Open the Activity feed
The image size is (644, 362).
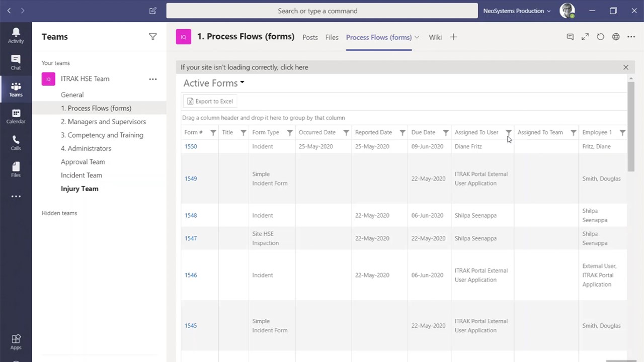tap(16, 35)
